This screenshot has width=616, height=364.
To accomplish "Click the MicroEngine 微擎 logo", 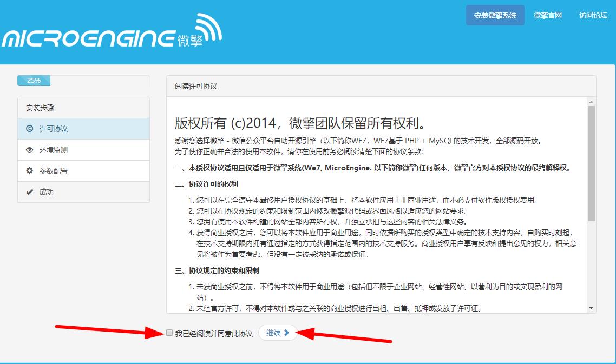I will click(112, 31).
